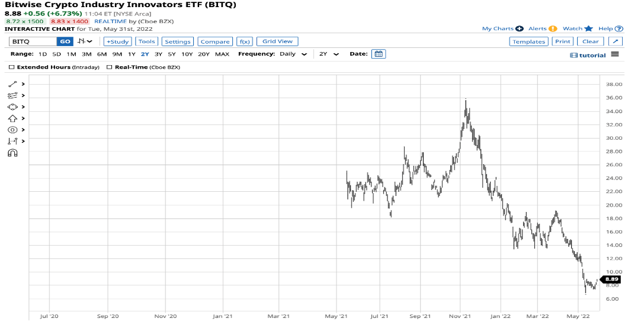
Task: Open the date picker calendar icon
Action: coord(378,54)
